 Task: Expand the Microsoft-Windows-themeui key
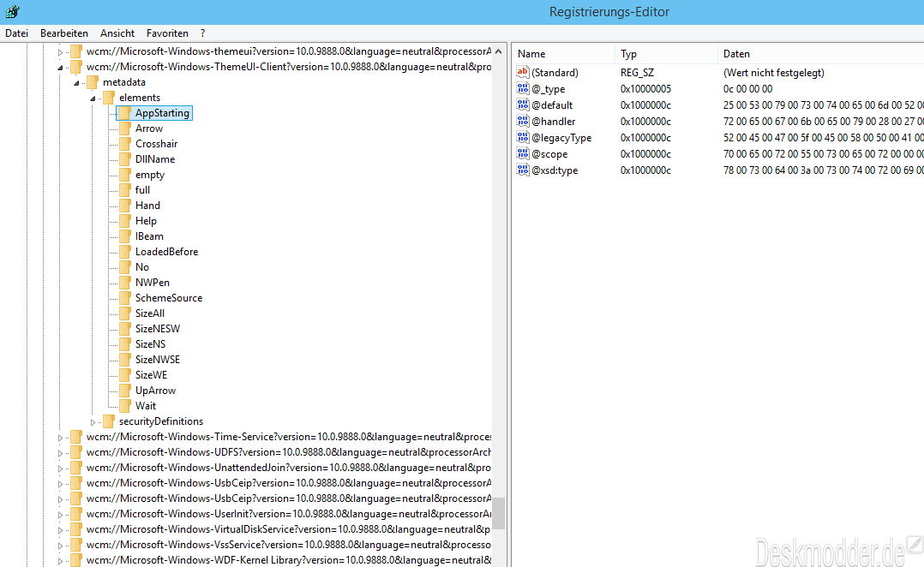(x=60, y=52)
